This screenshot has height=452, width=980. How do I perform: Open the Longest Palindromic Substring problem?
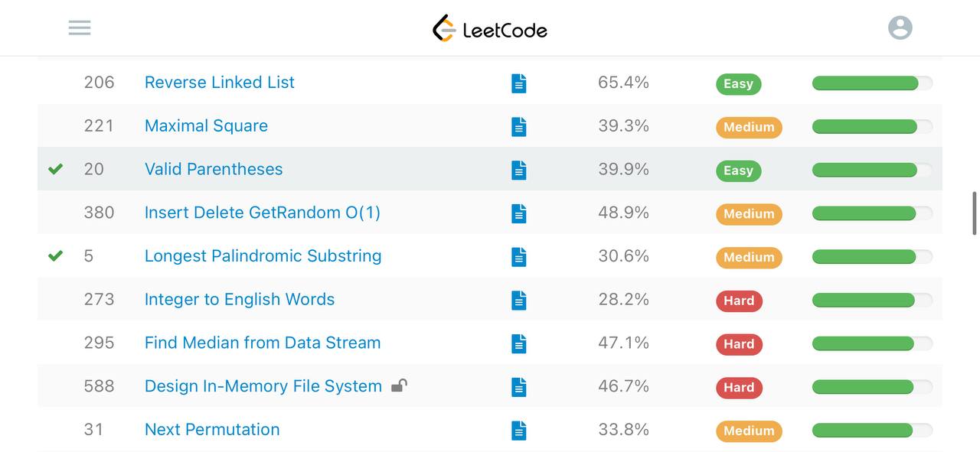[x=263, y=256]
